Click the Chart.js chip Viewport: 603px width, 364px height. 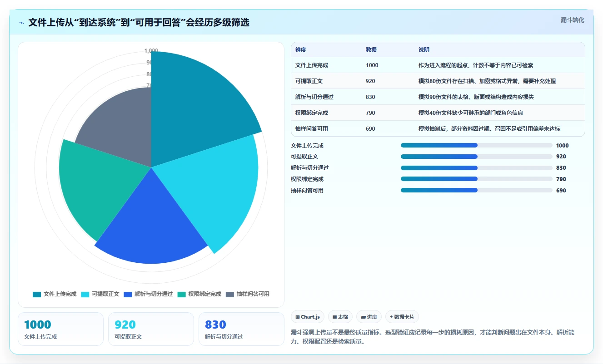(x=308, y=317)
